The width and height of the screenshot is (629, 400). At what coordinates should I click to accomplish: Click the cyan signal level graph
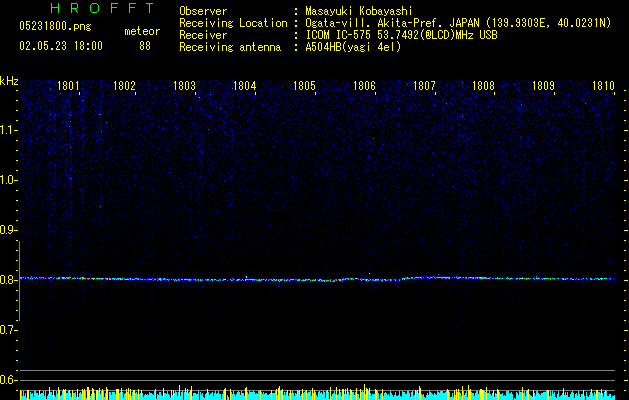pos(317,395)
